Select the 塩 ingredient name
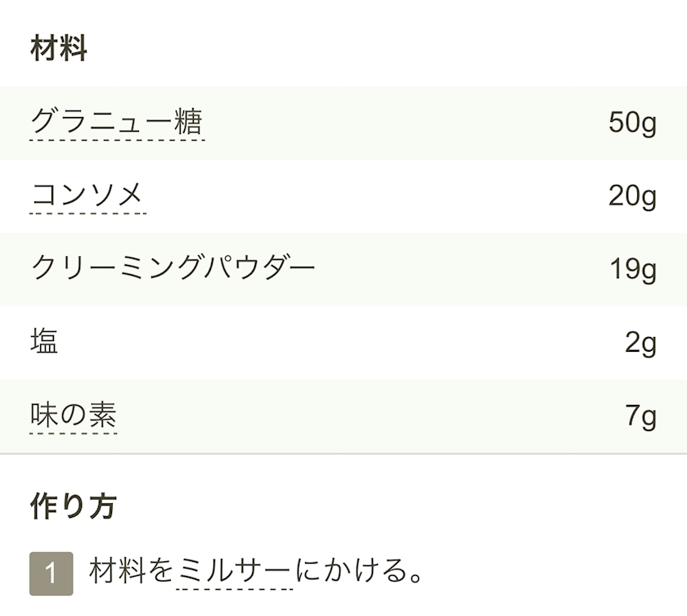 point(44,342)
